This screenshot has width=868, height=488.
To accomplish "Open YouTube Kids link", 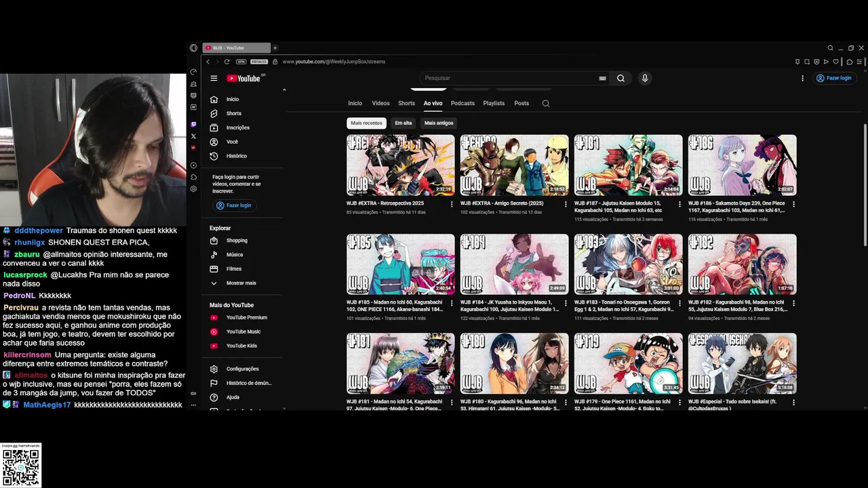I will [x=243, y=346].
